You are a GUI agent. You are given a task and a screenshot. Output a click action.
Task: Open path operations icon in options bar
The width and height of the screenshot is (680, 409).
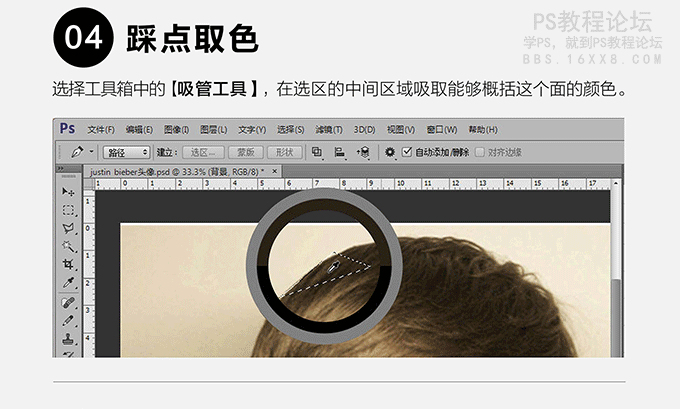(x=317, y=152)
